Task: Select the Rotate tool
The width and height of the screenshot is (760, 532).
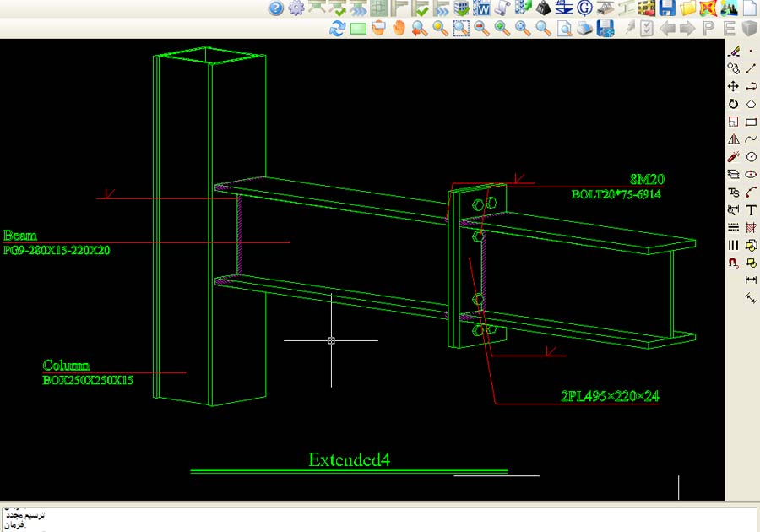Action: 733,104
